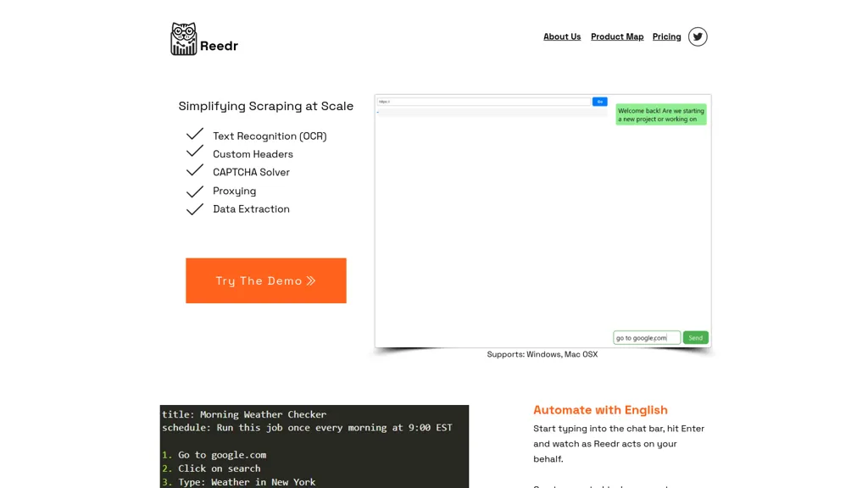Click the Reedr owl logo
The image size is (868, 488).
tap(183, 39)
